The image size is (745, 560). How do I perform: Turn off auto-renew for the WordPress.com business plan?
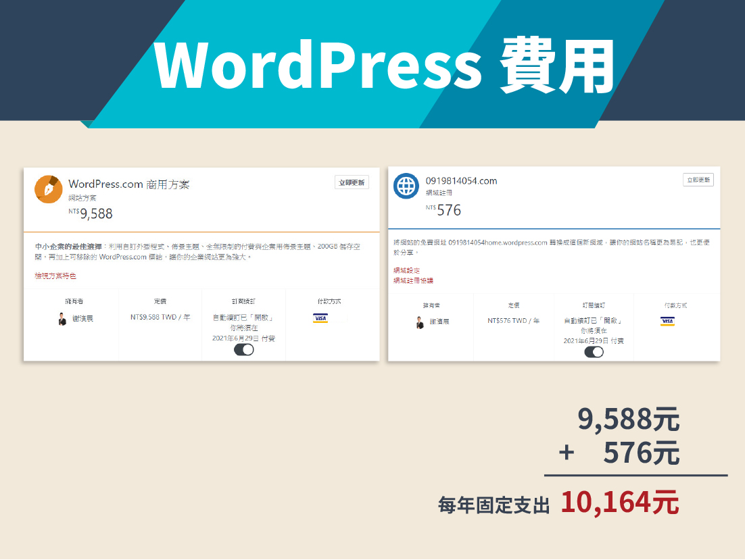[x=244, y=350]
